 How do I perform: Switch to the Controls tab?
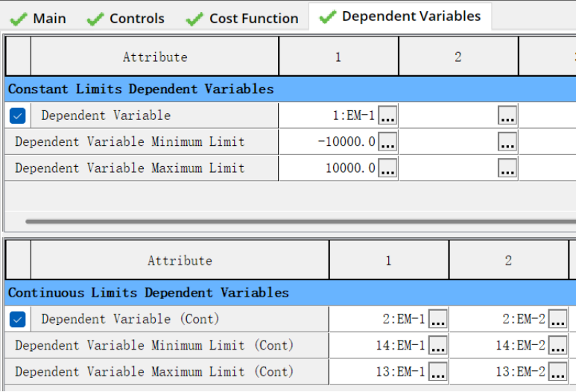126,19
